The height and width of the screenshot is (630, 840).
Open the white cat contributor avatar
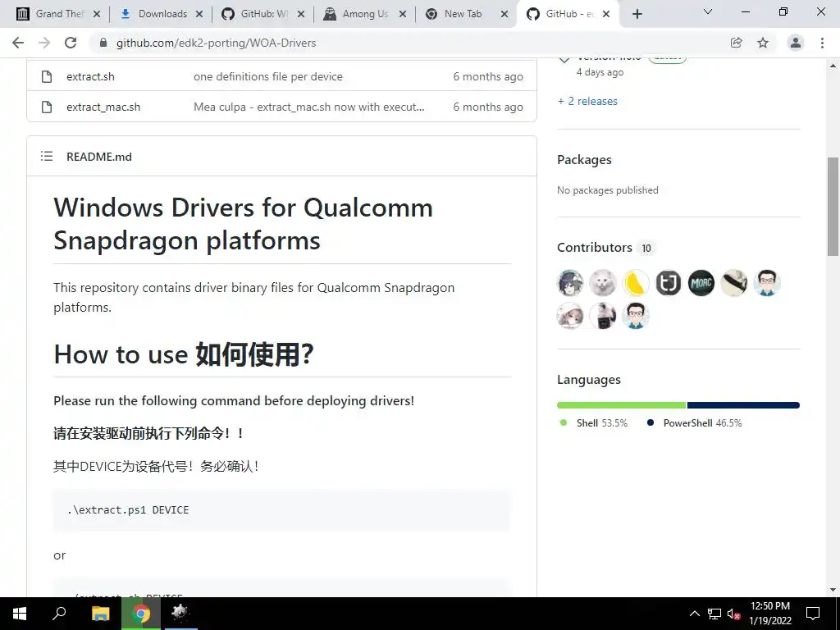click(603, 283)
